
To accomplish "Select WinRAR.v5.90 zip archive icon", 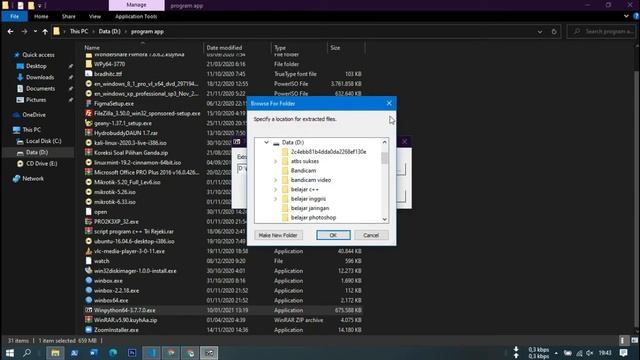I will point(89,320).
